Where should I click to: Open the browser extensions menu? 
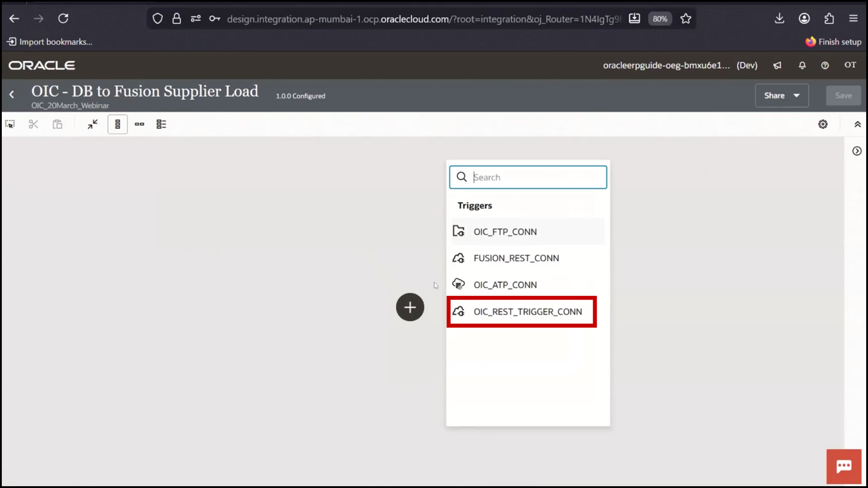click(x=829, y=19)
